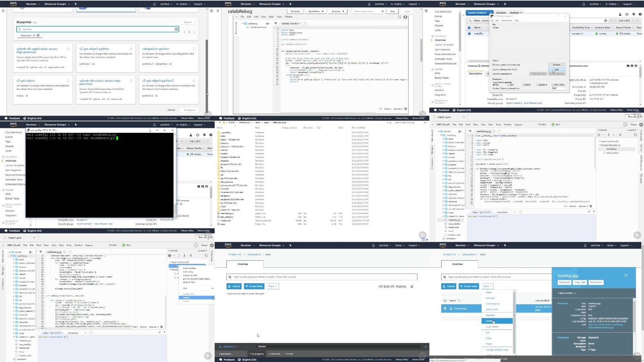Uncheck the mashup.jpg row checkbox in S3
Image resolution: width=644 pixels, height=362 pixels.
pos(445,308)
